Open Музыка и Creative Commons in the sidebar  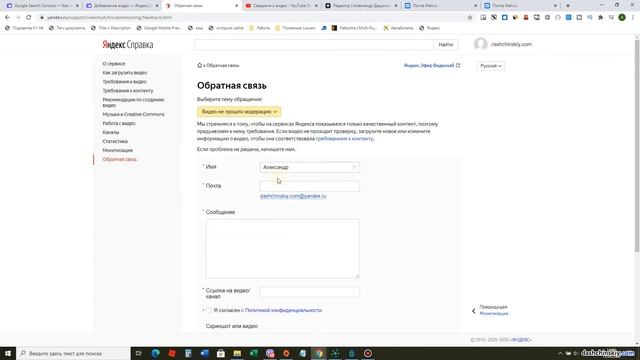133,114
